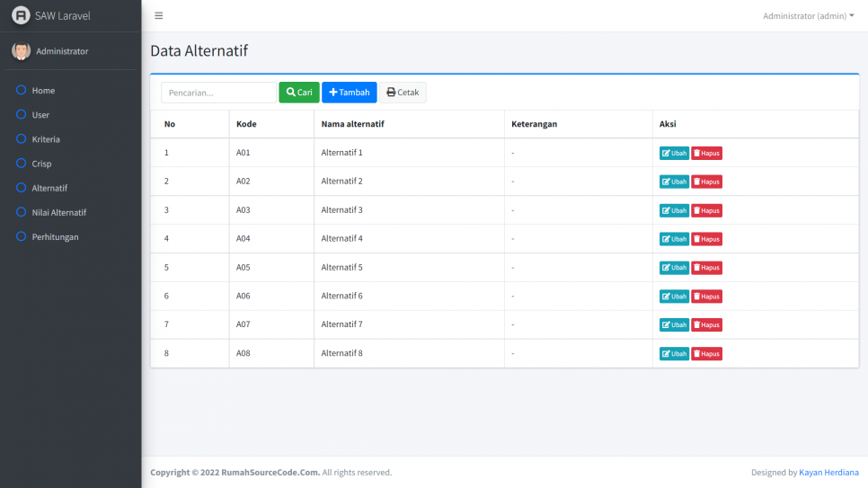This screenshot has width=868, height=488.
Task: Focus the Pencarian search field
Action: pyautogui.click(x=218, y=93)
